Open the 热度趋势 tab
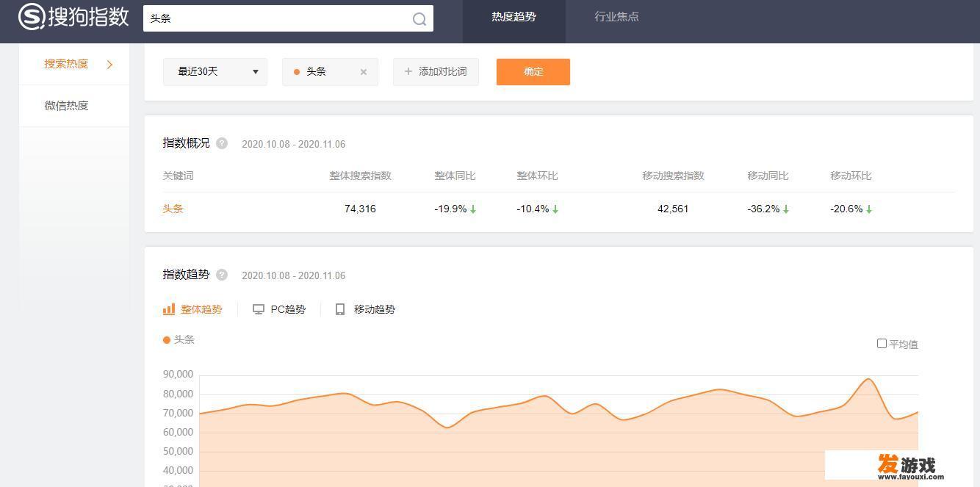 pyautogui.click(x=514, y=17)
